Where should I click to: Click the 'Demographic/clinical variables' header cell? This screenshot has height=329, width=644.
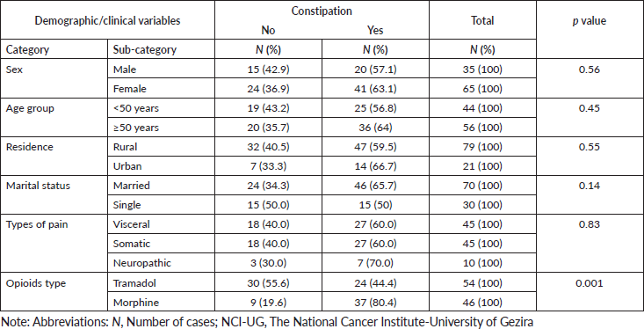[107, 20]
